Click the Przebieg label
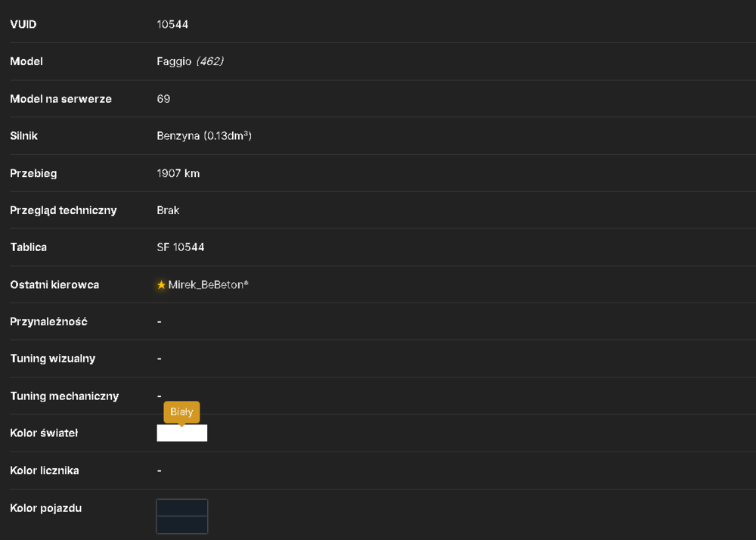This screenshot has height=540, width=756. tap(33, 174)
